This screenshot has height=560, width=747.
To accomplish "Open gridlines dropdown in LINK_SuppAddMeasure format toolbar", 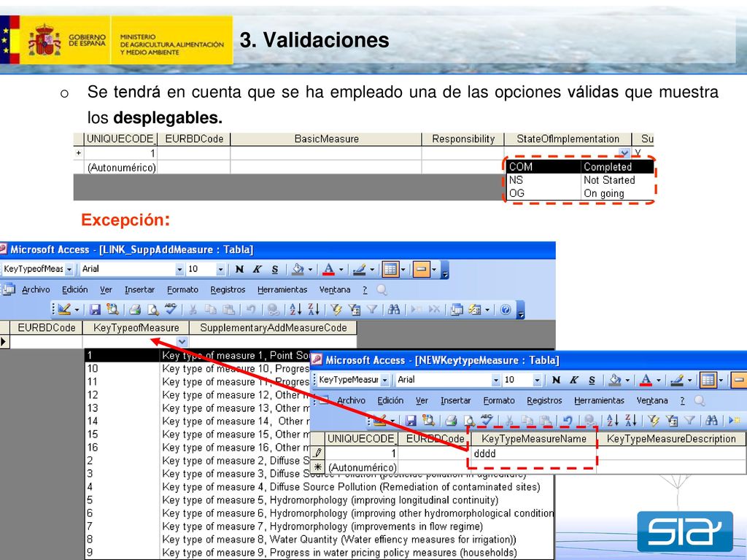I will point(403,270).
